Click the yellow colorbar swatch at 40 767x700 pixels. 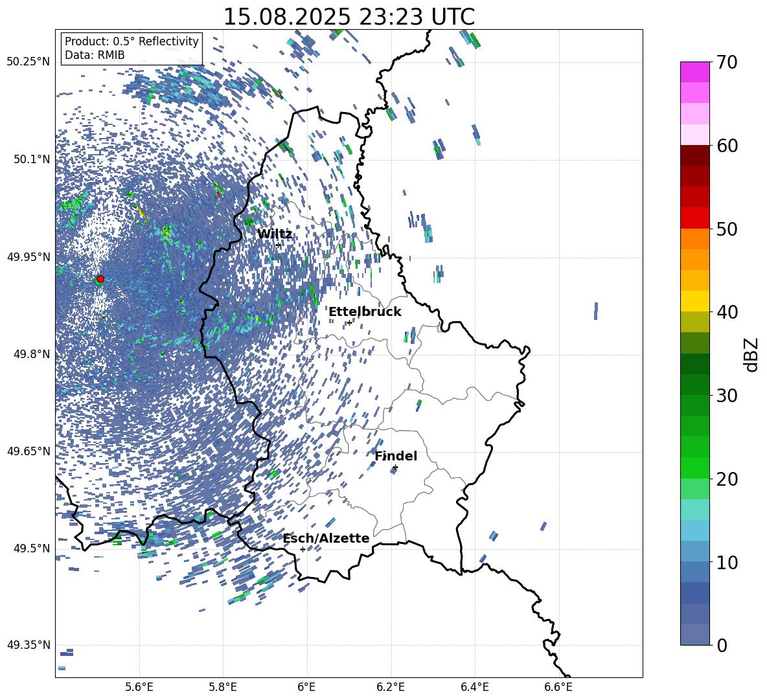pyautogui.click(x=694, y=301)
